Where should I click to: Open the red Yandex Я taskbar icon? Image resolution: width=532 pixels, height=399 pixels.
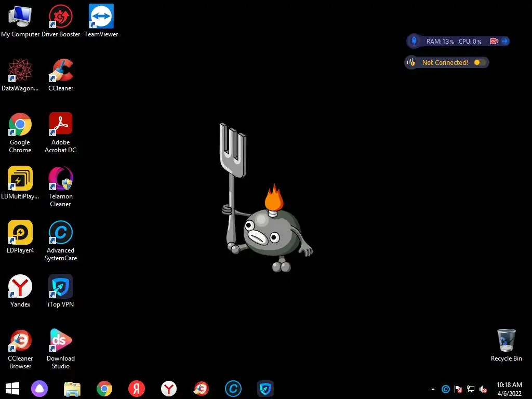(137, 389)
